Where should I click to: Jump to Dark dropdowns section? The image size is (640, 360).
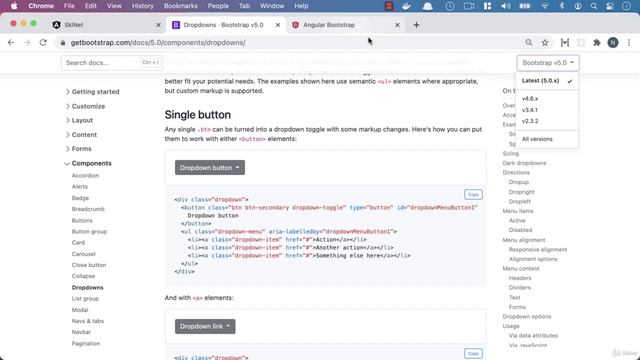tap(524, 163)
